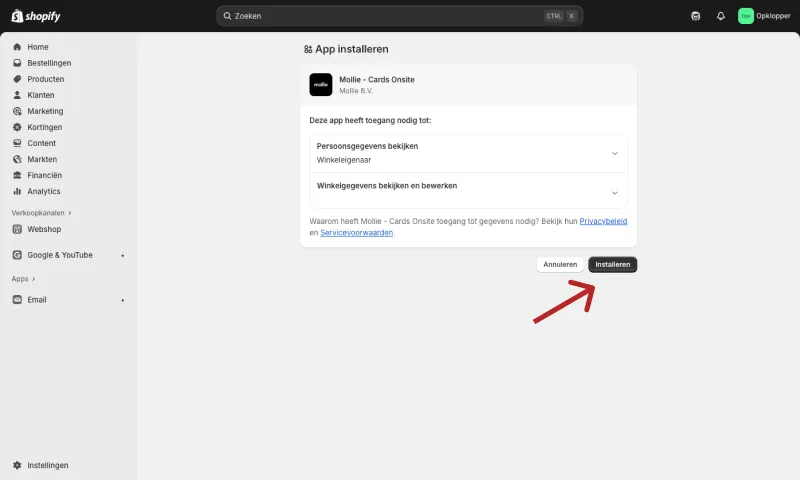Image resolution: width=800 pixels, height=480 pixels.
Task: Open the Analytics page
Action: pyautogui.click(x=44, y=191)
